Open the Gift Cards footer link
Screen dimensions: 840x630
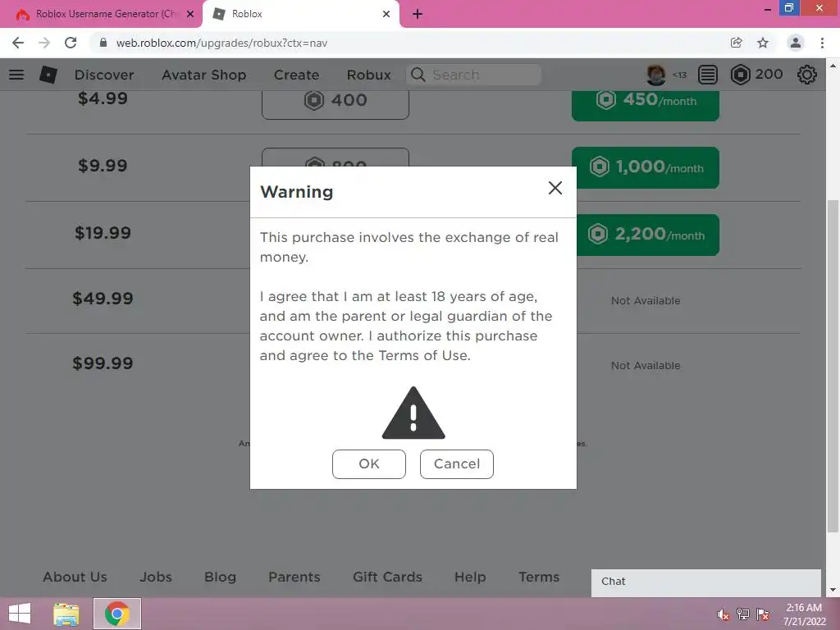pyautogui.click(x=387, y=577)
